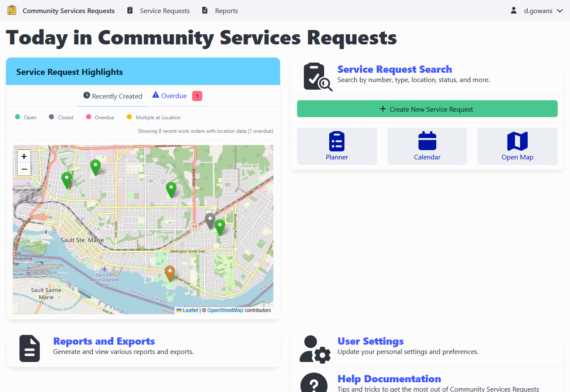Click the page title heading text
Image resolution: width=570 pixels, height=392 pixels.
201,38
